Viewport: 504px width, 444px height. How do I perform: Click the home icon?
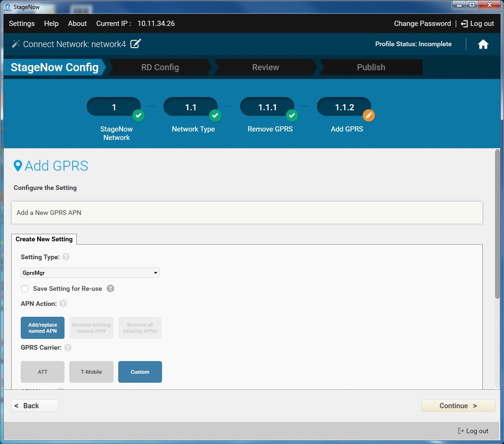(483, 44)
